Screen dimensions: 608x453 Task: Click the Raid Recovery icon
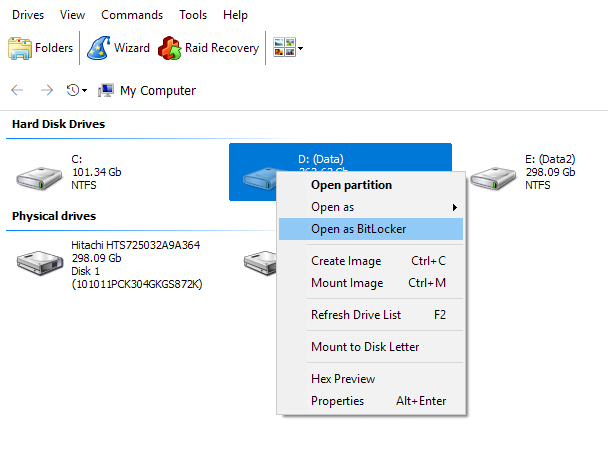169,48
